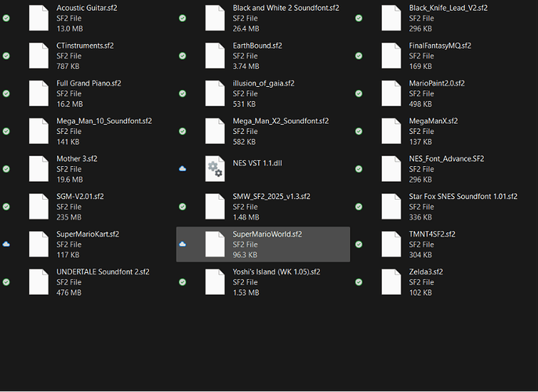538x392 pixels.
Task: Select the Zelda3.sf2 file icon
Action: pyautogui.click(x=391, y=282)
